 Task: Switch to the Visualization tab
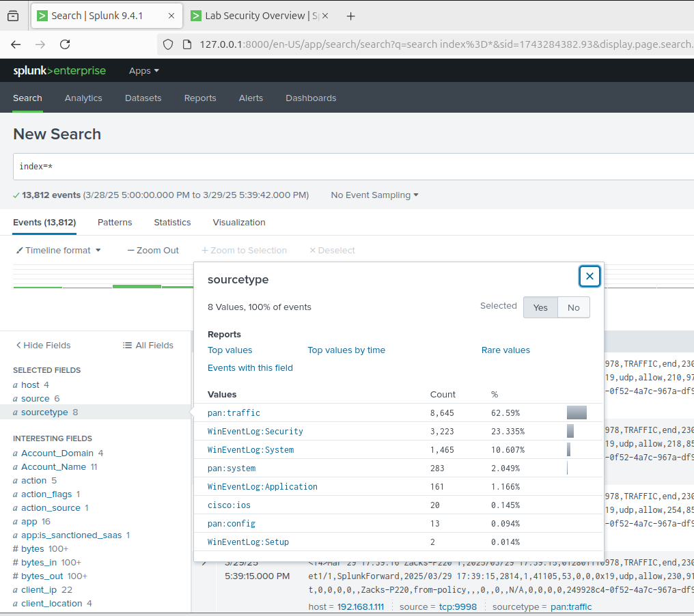239,223
